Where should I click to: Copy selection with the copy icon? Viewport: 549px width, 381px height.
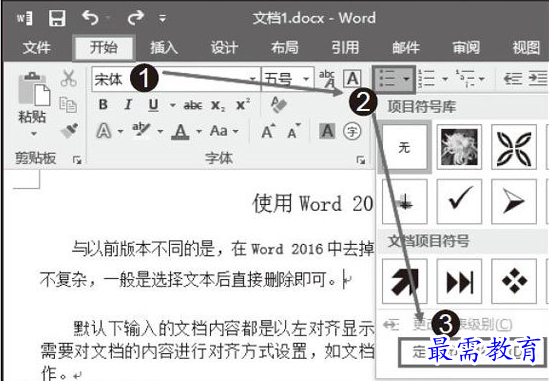[x=68, y=105]
